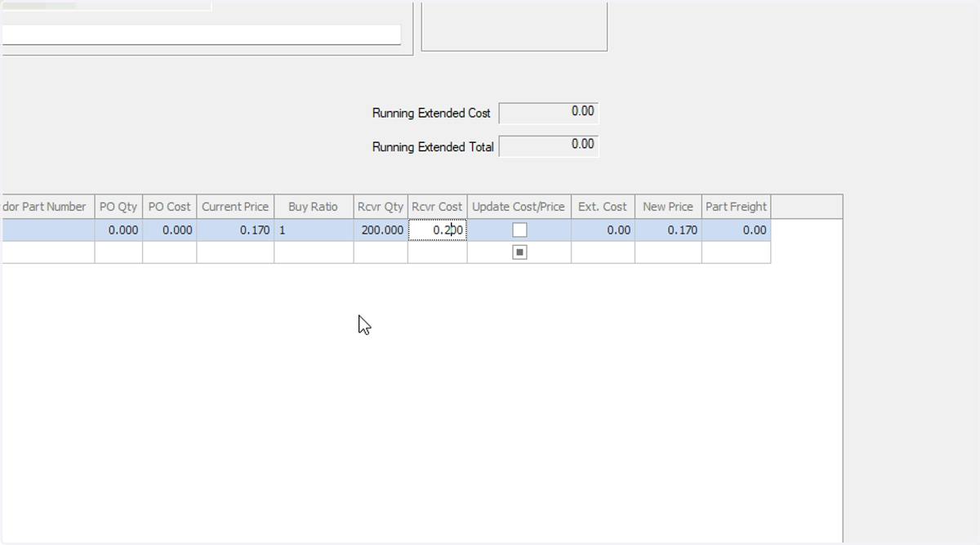Click empty Rcvr Qty cell in second row
980x545 pixels.
[x=381, y=252]
